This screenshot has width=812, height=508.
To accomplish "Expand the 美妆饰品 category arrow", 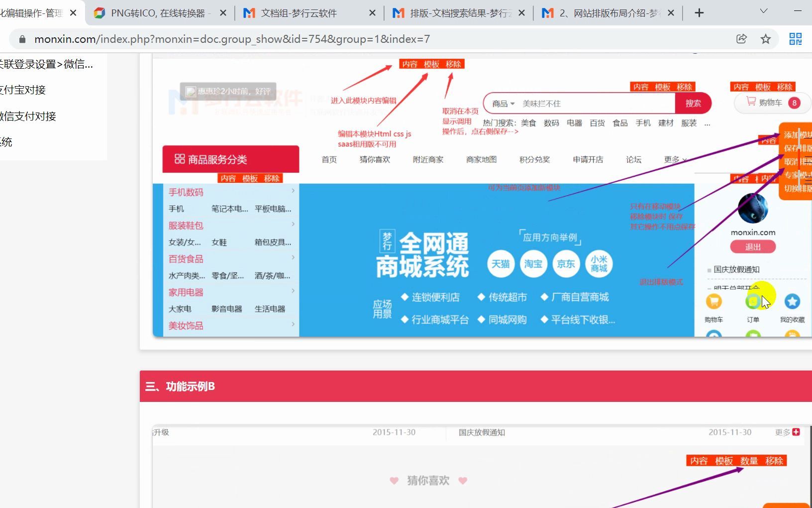I will 293,324.
